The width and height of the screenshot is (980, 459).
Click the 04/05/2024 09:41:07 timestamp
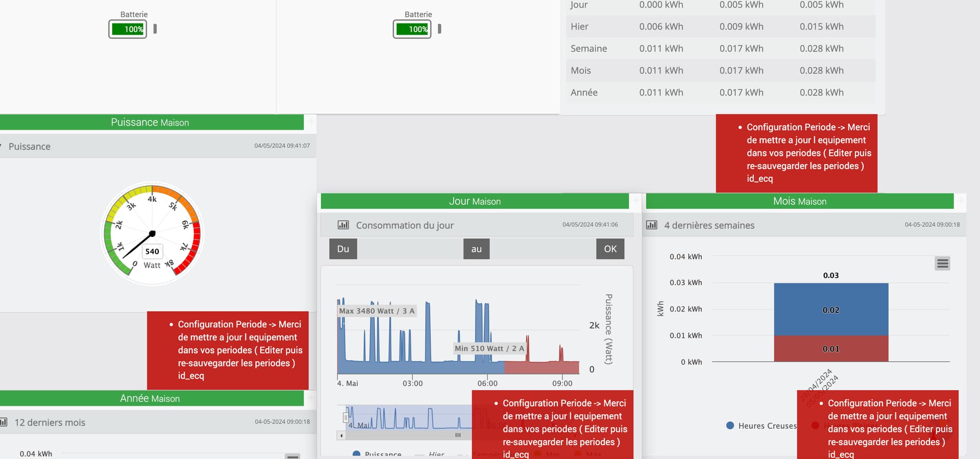[282, 146]
